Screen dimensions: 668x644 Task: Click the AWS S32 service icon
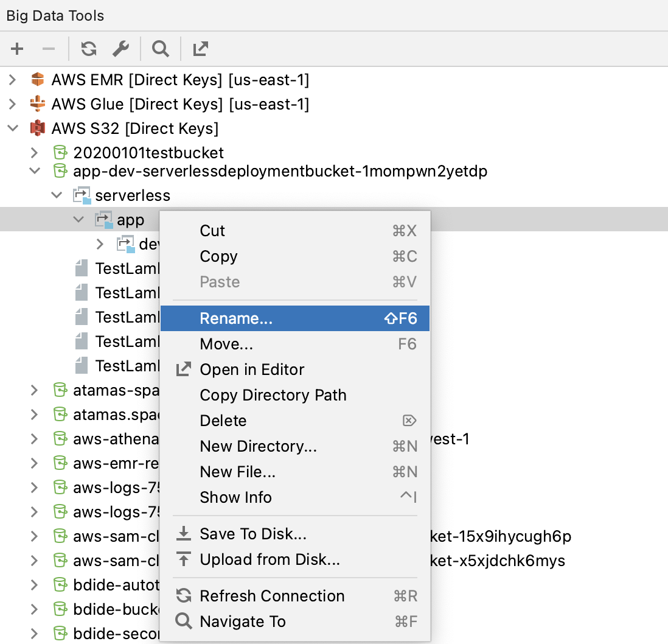[38, 128]
